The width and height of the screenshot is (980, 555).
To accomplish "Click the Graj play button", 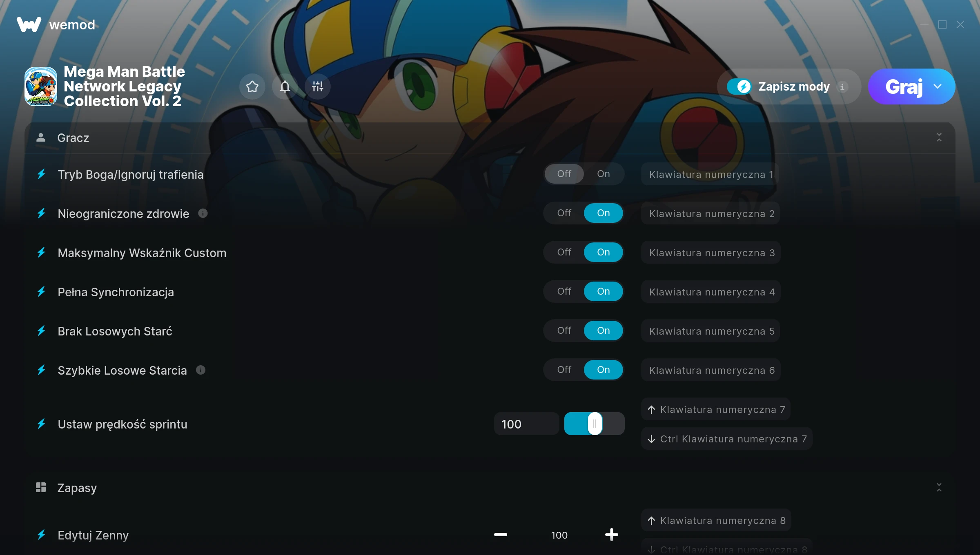I will (903, 87).
